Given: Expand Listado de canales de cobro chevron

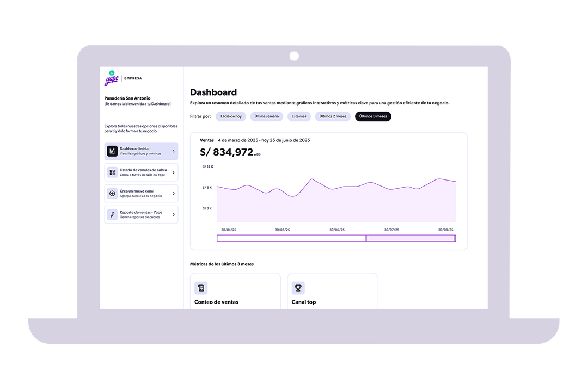Looking at the screenshot, I should (173, 172).
